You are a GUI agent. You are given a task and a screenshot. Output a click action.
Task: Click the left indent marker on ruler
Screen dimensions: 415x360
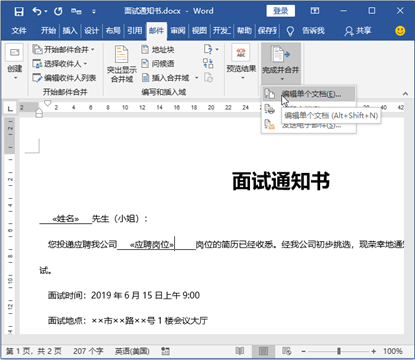(39, 115)
